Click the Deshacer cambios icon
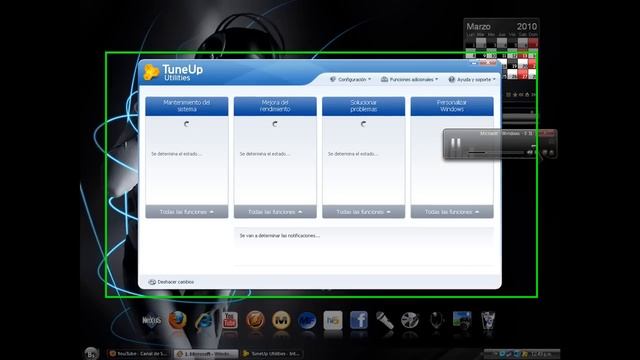Image resolution: width=640 pixels, height=360 pixels. pyautogui.click(x=152, y=282)
